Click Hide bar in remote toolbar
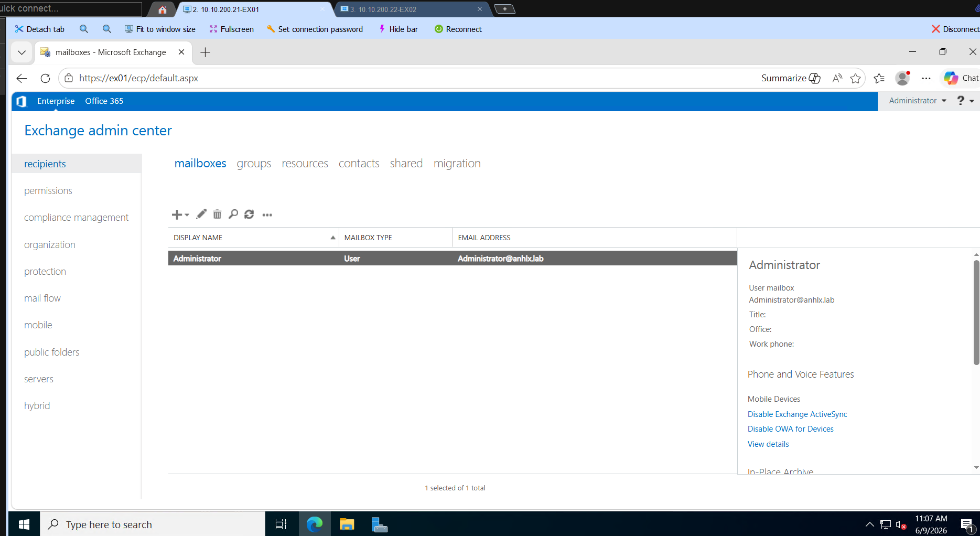Viewport: 980px width, 536px height. 399,29
